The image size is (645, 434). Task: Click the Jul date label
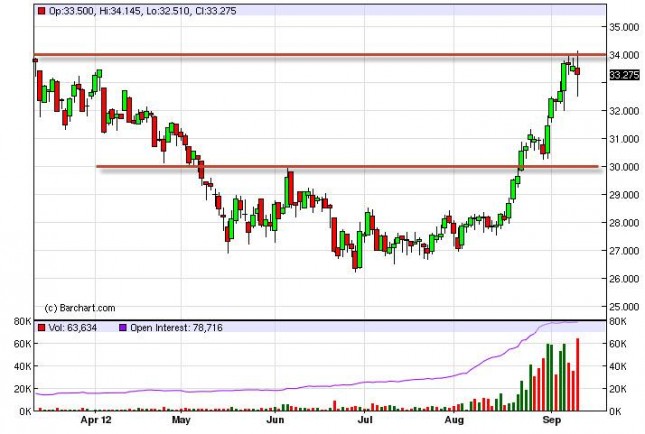tap(364, 420)
